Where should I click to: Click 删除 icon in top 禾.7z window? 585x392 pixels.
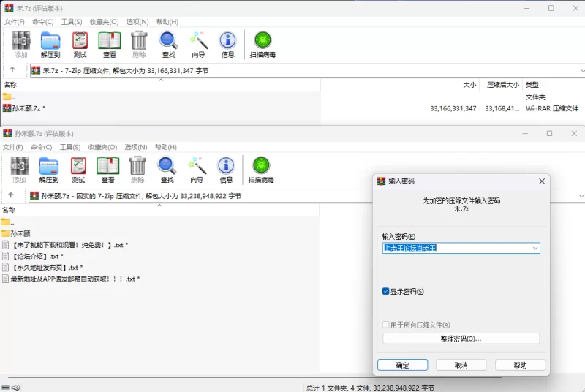click(139, 45)
